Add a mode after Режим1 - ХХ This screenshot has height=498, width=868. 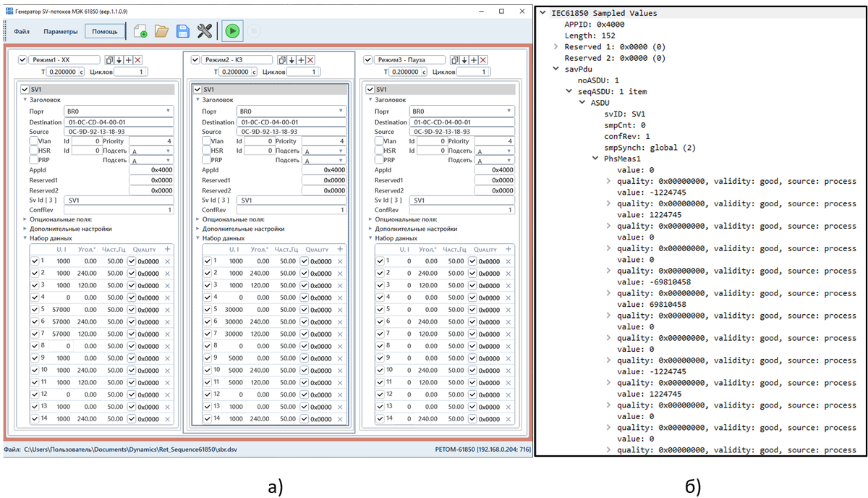[128, 60]
